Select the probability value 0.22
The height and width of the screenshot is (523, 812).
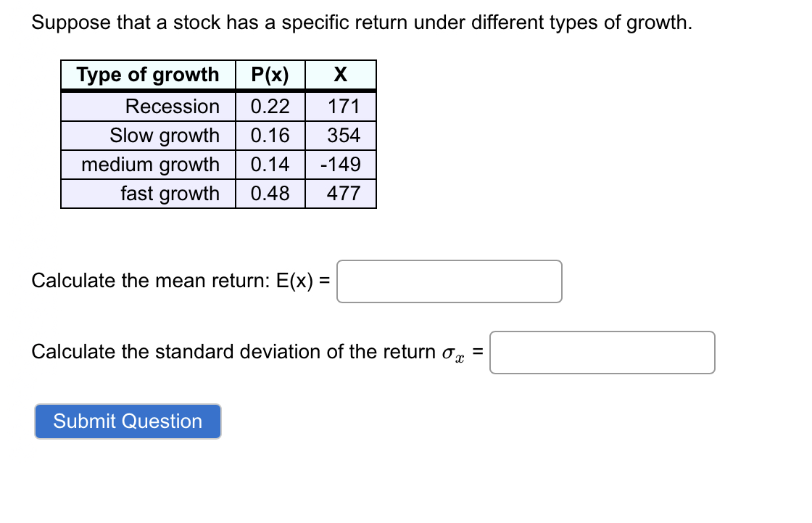tap(270, 106)
